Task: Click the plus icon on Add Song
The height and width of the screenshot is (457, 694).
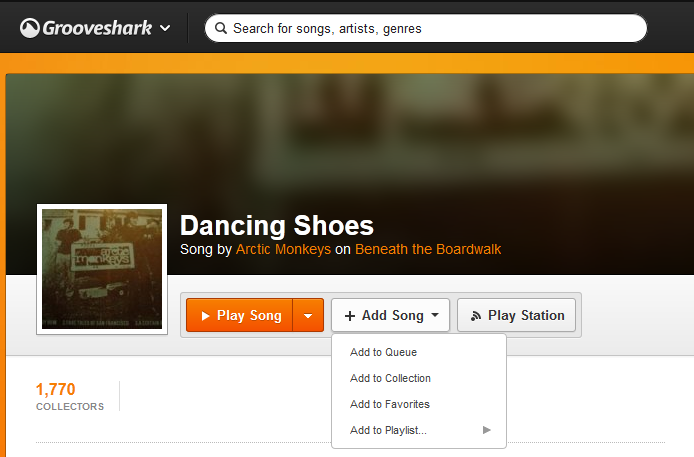Action: (x=349, y=316)
